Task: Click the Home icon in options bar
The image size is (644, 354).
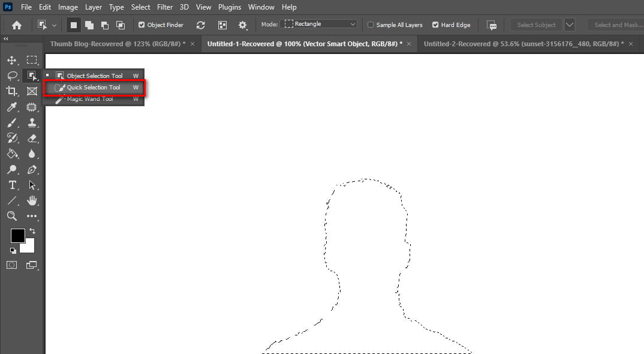Action: pyautogui.click(x=16, y=25)
